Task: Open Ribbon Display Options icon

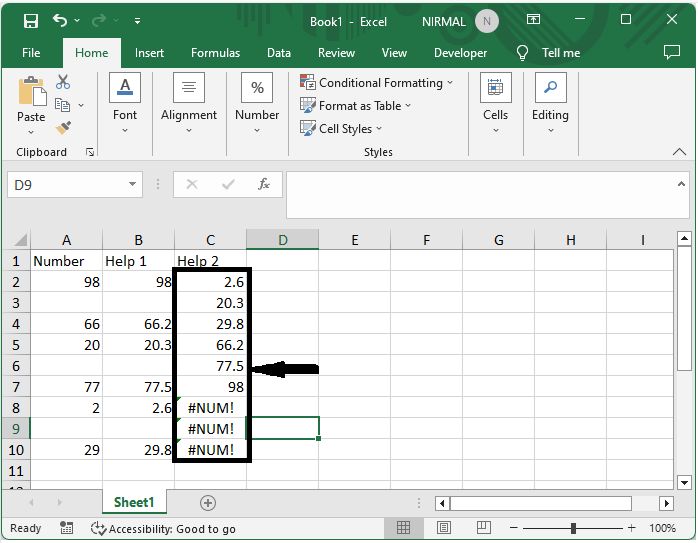Action: 533,20
